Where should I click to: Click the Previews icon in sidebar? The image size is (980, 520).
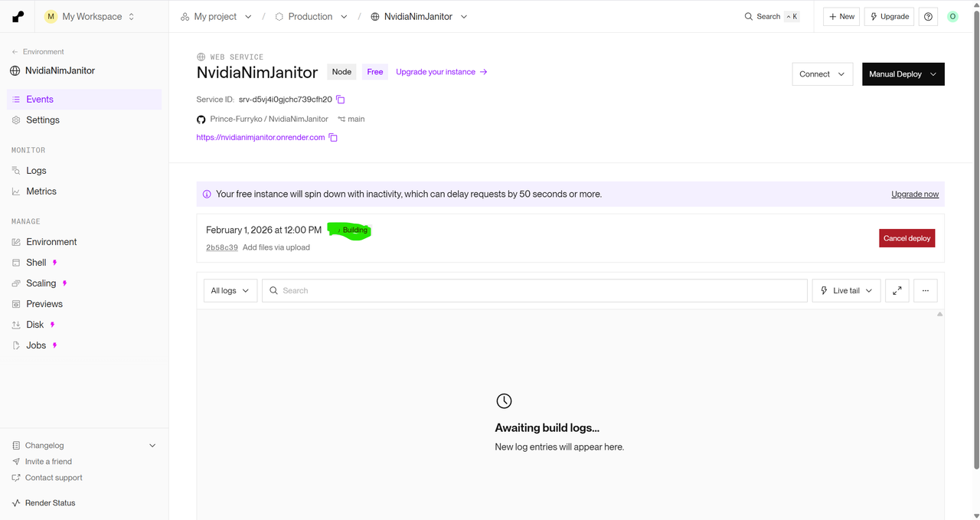pyautogui.click(x=16, y=304)
